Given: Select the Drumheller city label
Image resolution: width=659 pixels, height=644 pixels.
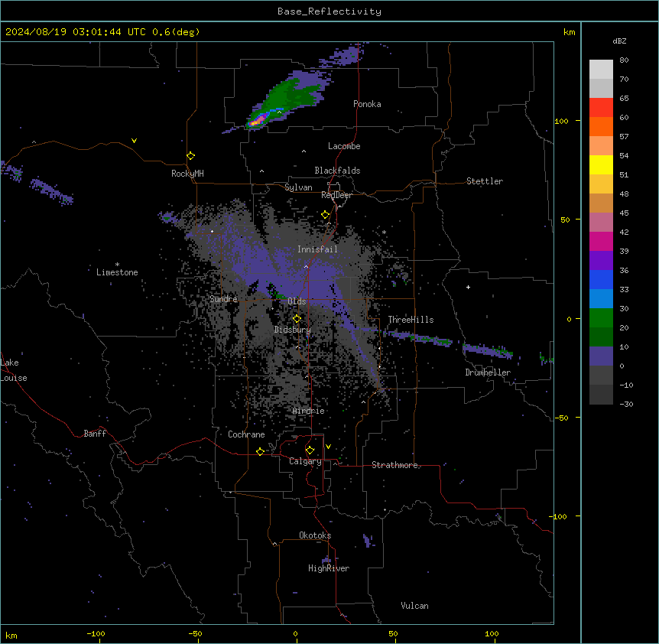Looking at the screenshot, I should click(x=488, y=372).
